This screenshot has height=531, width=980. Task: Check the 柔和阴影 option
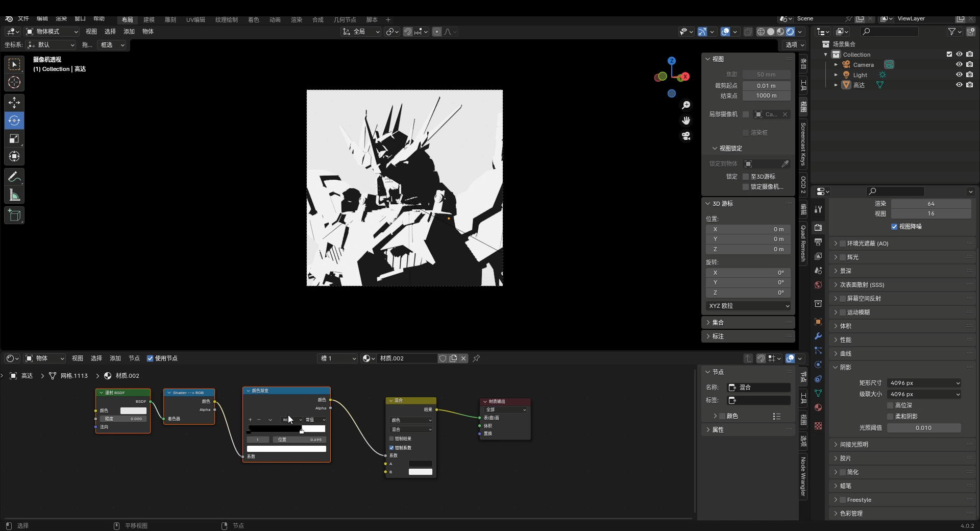tap(890, 417)
